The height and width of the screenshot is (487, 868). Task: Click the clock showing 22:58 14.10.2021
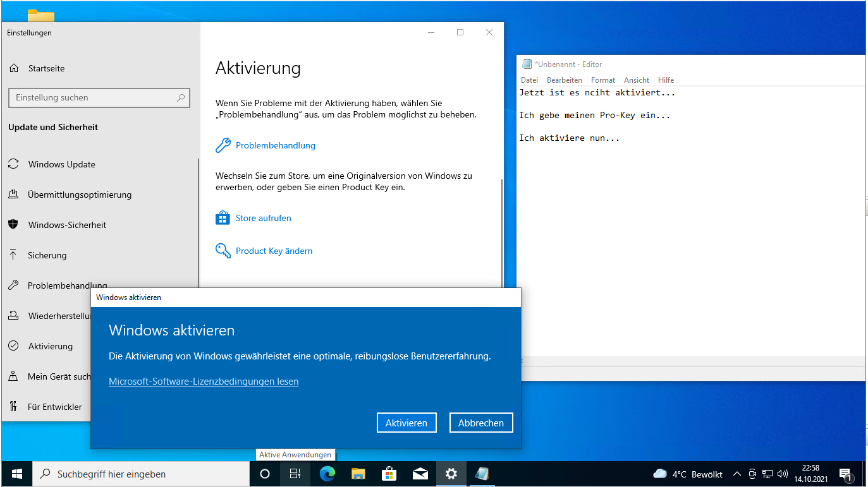(x=810, y=474)
